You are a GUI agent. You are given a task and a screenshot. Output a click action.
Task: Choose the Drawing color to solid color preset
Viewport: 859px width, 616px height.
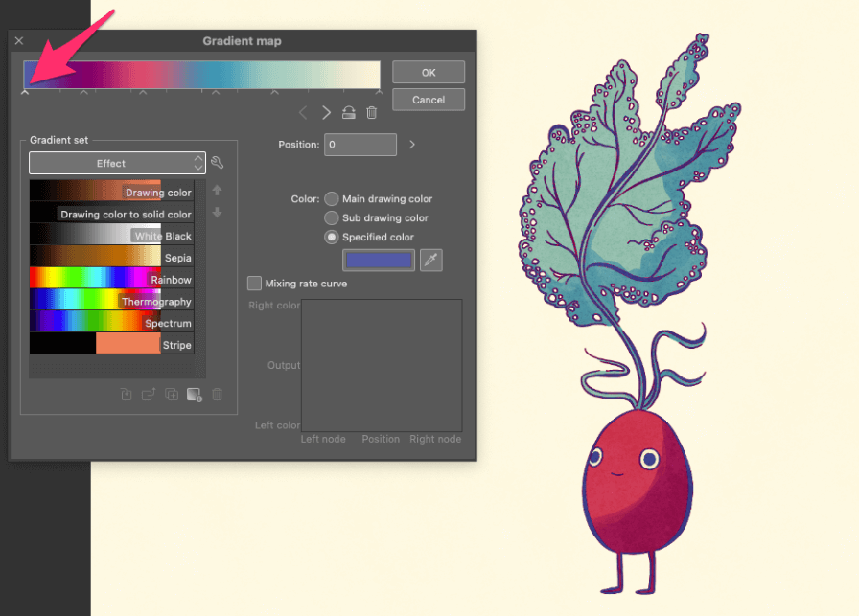[x=112, y=213]
